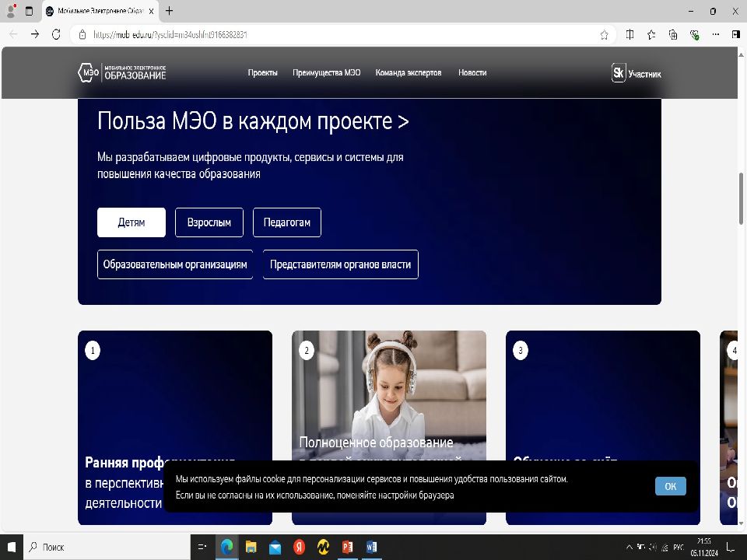Add page to favorites star icon
Screen dimensions: 747x560
point(604,34)
